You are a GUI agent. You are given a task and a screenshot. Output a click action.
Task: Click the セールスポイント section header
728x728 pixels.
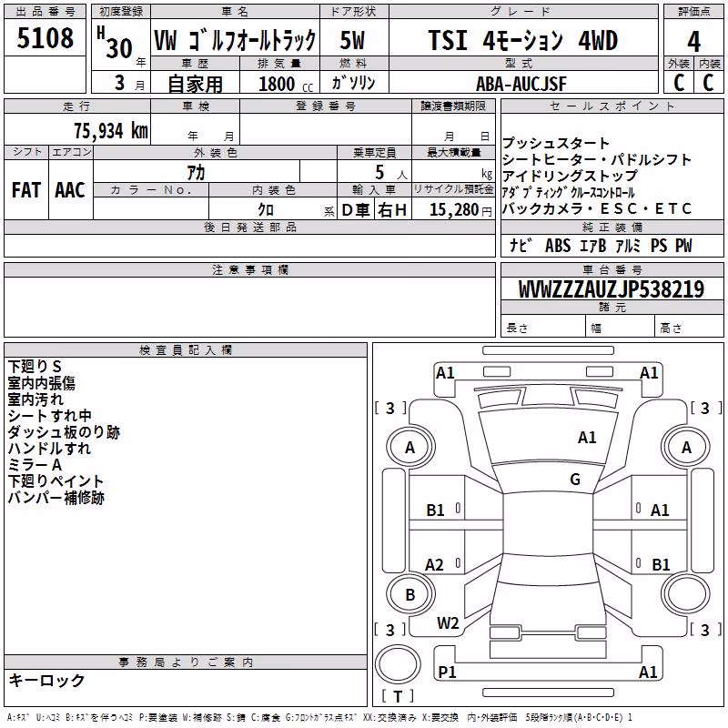click(x=612, y=106)
